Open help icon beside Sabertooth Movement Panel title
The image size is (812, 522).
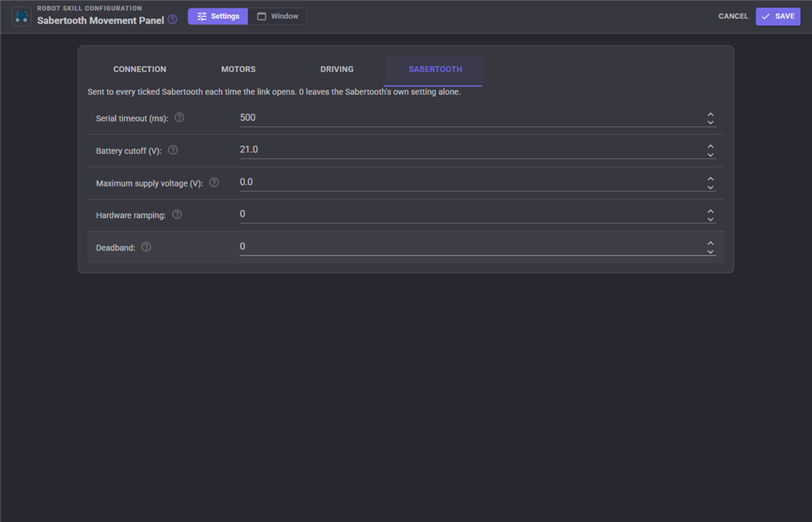(172, 20)
